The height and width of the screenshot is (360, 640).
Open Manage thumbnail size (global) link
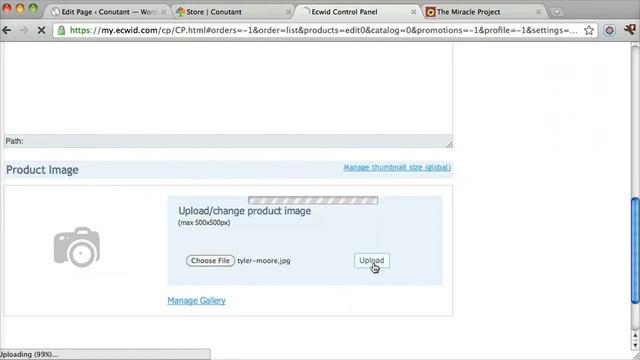click(397, 167)
